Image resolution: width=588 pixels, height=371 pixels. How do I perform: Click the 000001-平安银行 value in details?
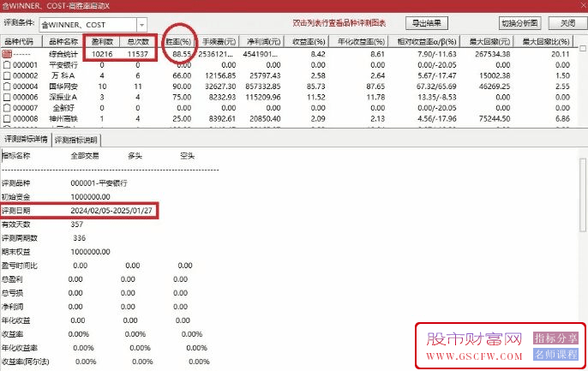click(99, 183)
